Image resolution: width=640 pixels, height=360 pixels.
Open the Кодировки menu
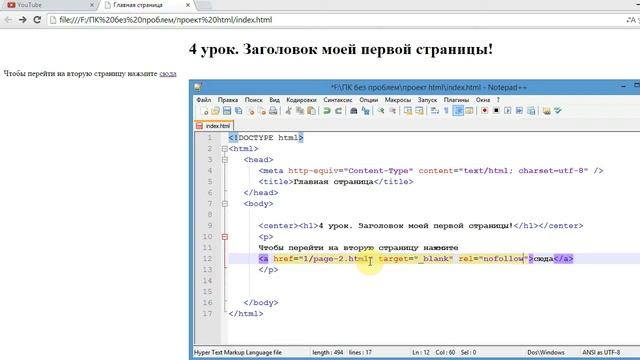click(x=301, y=100)
